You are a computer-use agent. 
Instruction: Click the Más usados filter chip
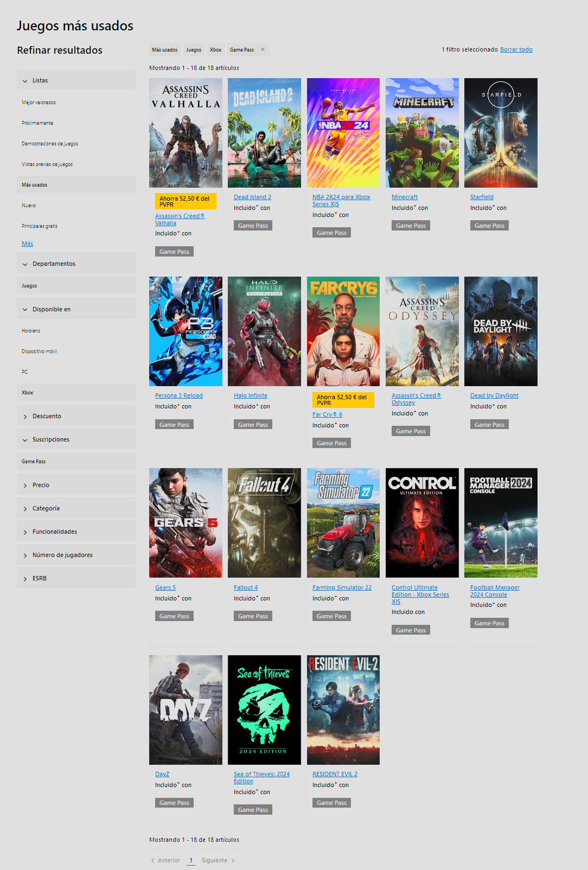[164, 49]
